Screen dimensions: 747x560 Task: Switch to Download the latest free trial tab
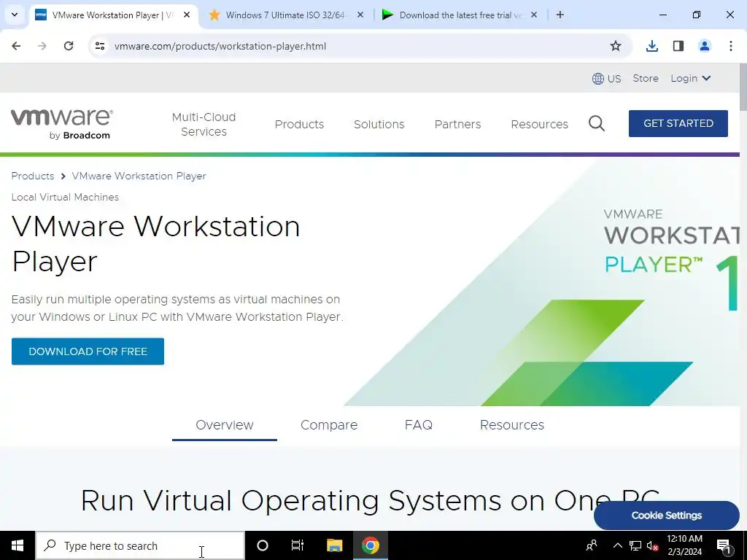tap(460, 15)
